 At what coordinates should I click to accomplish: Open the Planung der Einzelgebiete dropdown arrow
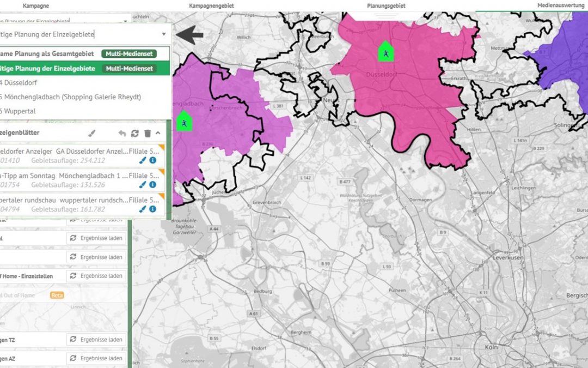[x=164, y=34]
